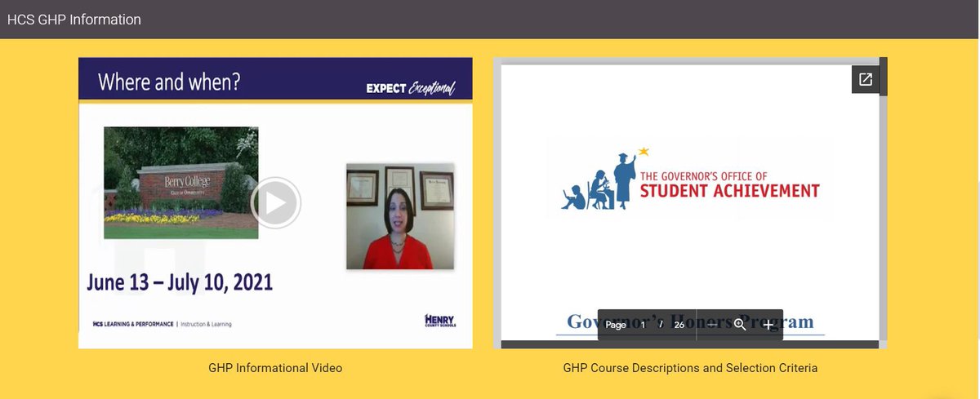980x399 pixels.
Task: Click the Henry County Schools logo
Action: tap(440, 320)
